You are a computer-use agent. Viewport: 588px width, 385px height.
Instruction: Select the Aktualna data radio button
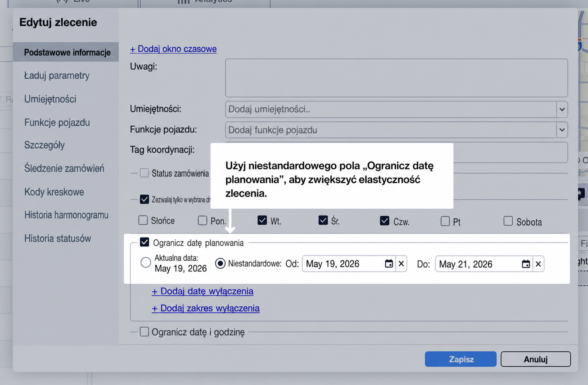coord(146,262)
